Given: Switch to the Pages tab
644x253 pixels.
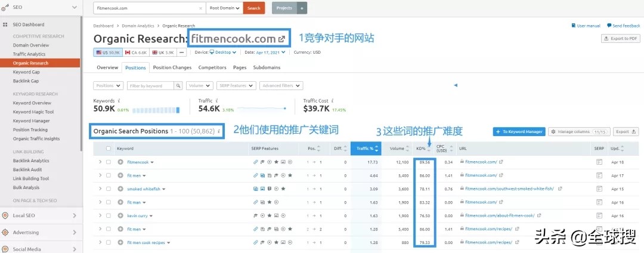Looking at the screenshot, I should click(240, 67).
